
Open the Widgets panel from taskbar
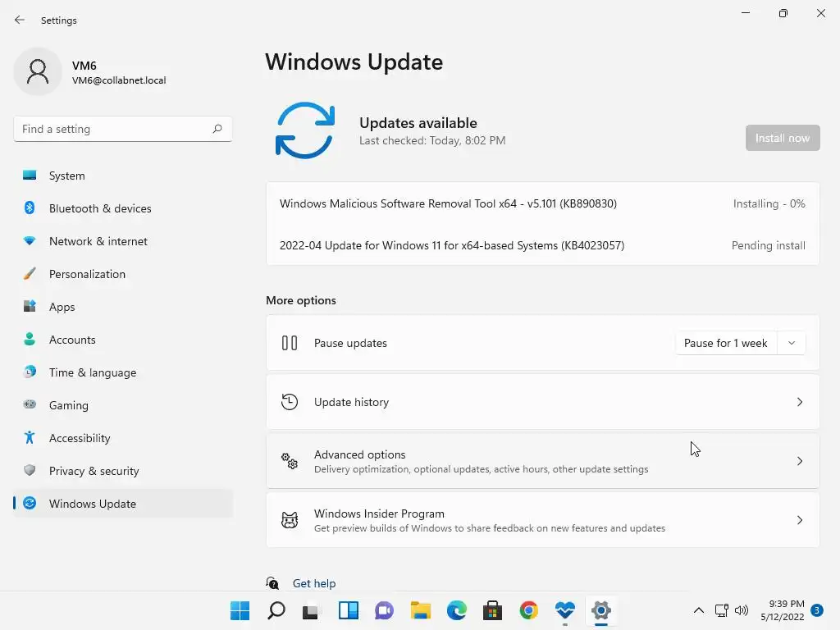348,610
